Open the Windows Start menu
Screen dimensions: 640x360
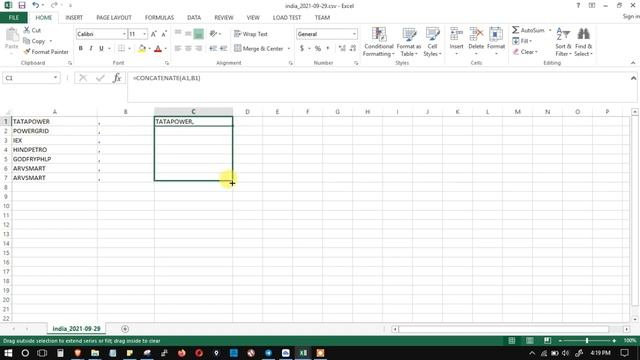click(x=8, y=353)
